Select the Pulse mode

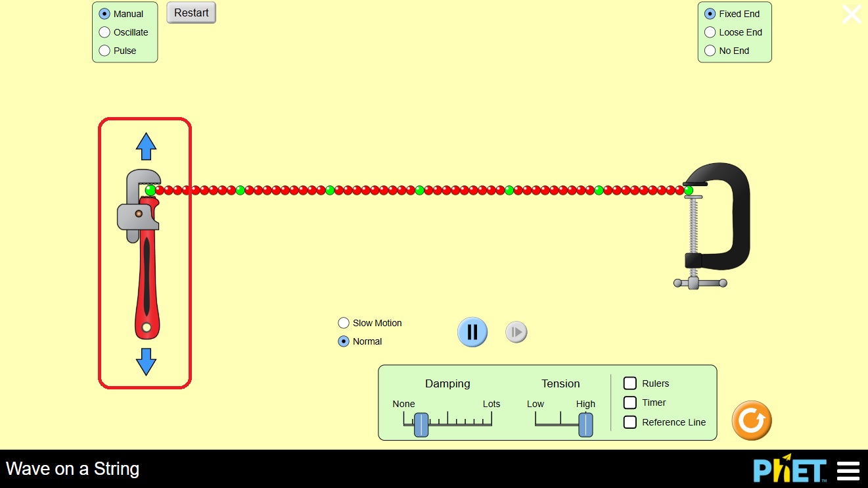(104, 51)
